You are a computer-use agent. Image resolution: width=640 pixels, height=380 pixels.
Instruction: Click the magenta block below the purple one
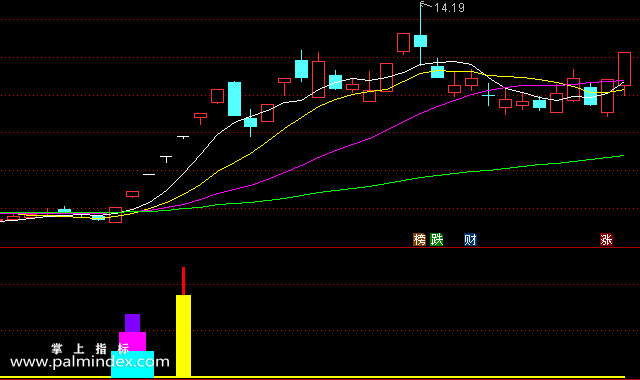pyautogui.click(x=132, y=342)
